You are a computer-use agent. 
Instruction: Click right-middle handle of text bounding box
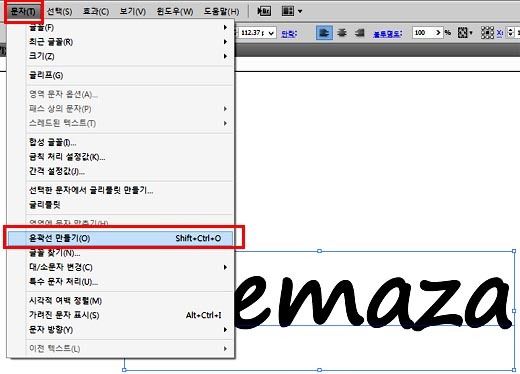click(x=514, y=311)
